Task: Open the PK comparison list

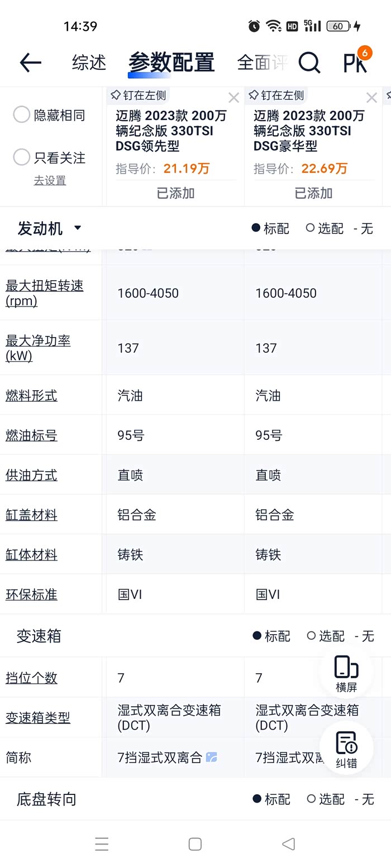Action: pos(355,63)
